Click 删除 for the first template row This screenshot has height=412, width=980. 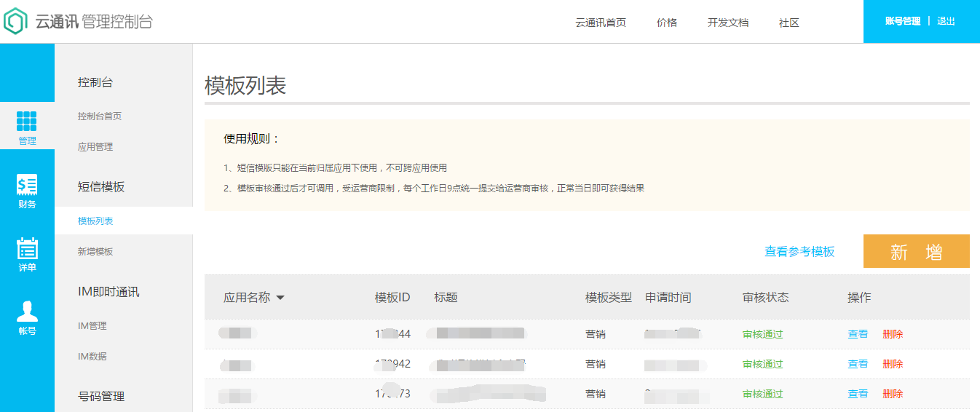893,334
